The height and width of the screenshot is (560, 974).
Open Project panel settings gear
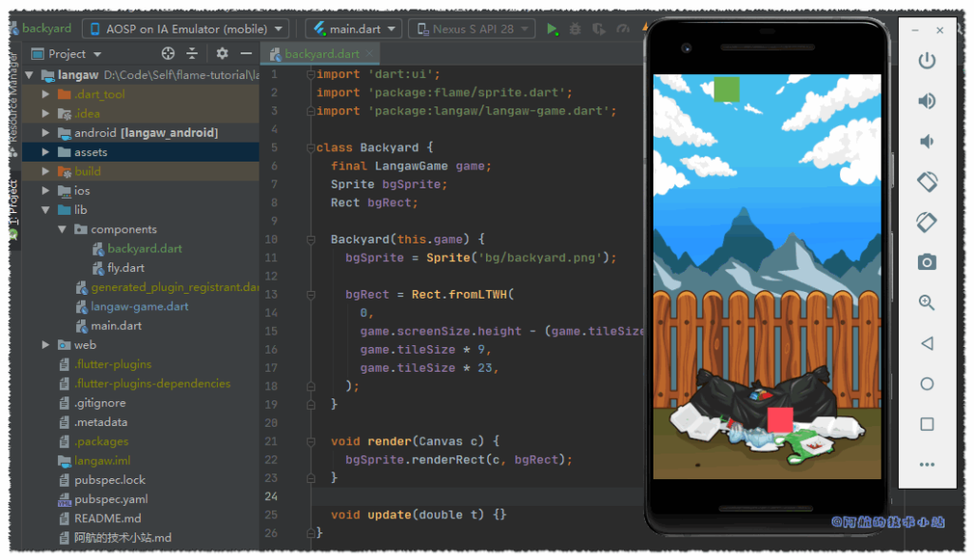(x=222, y=54)
